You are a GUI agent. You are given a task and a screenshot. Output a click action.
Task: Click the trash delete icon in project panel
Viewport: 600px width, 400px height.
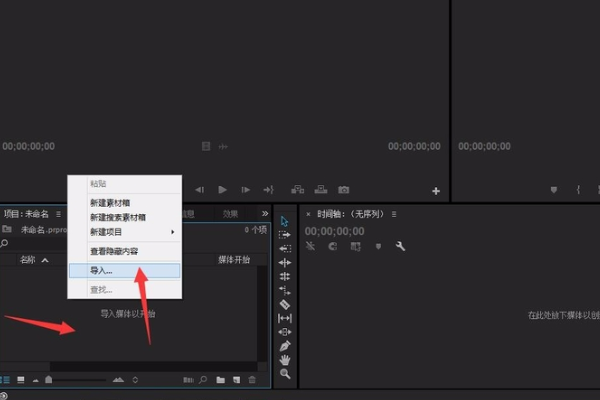(x=252, y=380)
